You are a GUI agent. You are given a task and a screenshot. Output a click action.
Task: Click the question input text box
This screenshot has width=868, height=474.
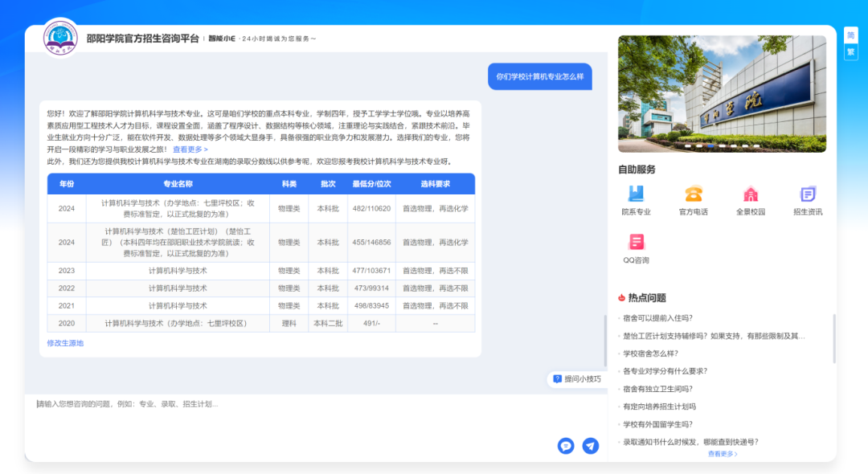coord(289,418)
